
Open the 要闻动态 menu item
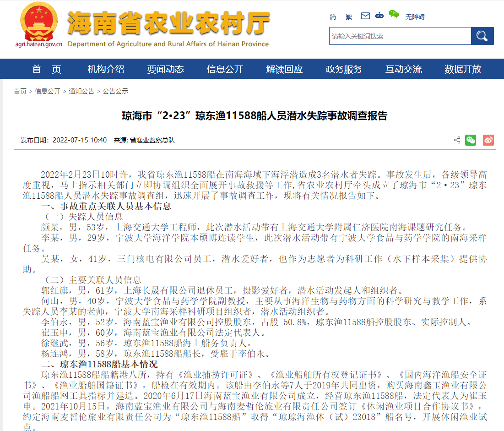(165, 69)
